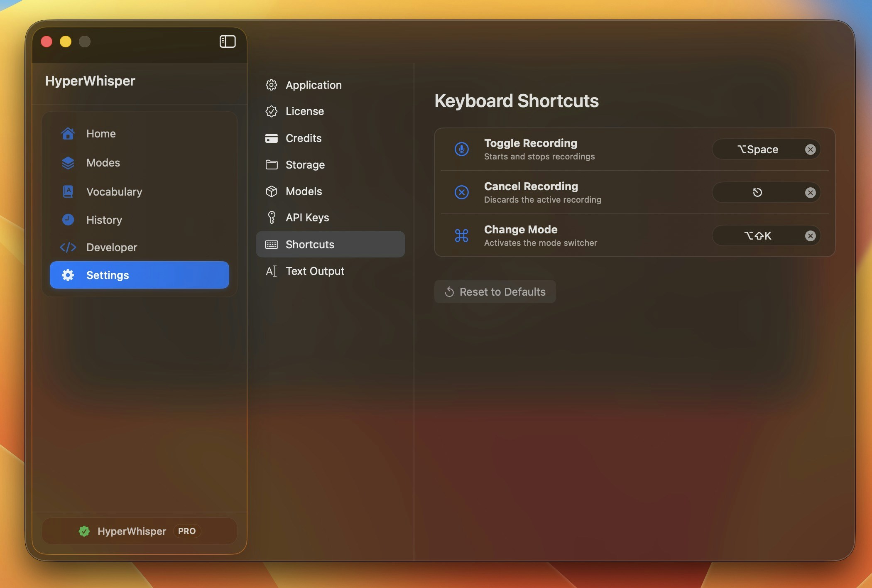Clear the Toggle Recording shortcut binding
872x588 pixels.
click(811, 149)
